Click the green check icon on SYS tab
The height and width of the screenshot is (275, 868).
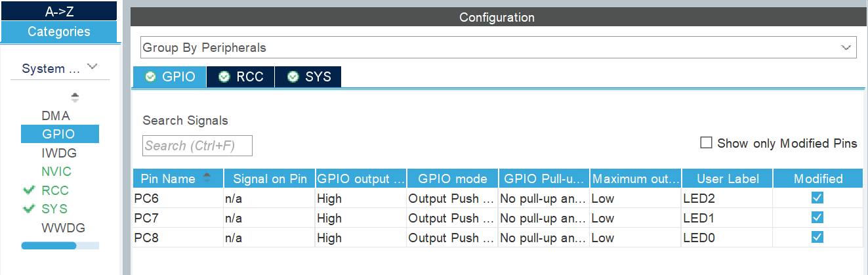[293, 77]
